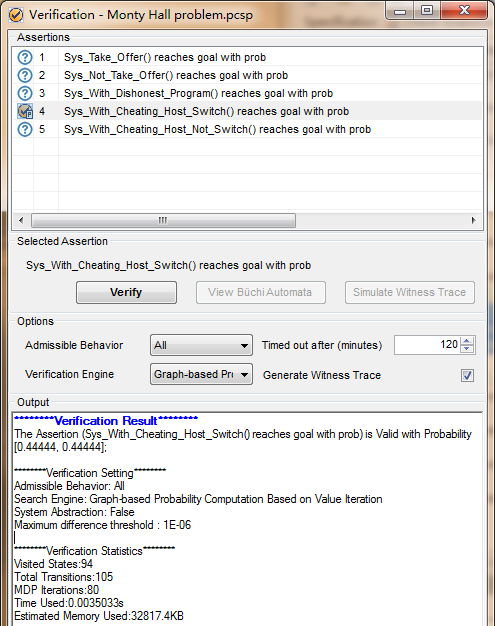Select Sys_With_Cheating_Host_Switch() assertion row
This screenshot has height=626, width=495.
tap(248, 111)
